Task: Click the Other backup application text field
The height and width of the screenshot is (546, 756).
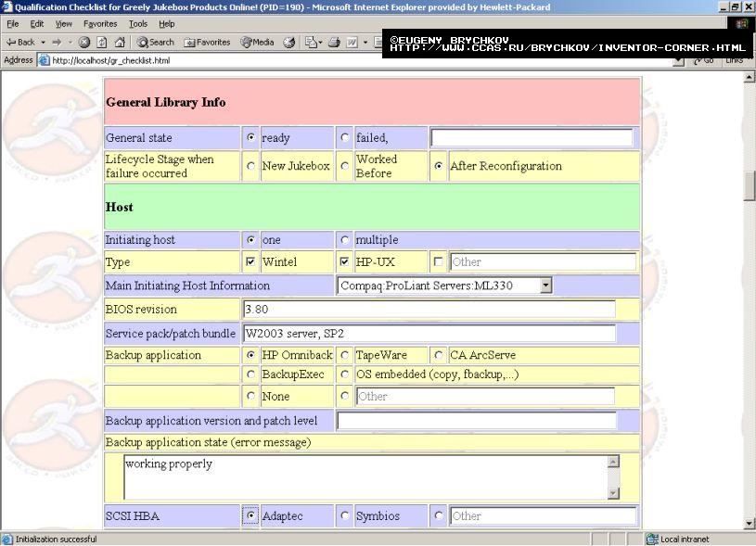Action: (485, 396)
